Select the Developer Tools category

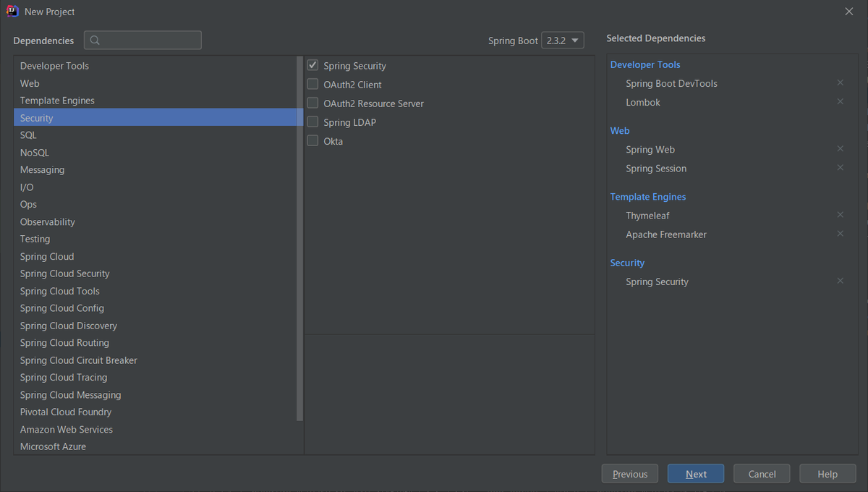pyautogui.click(x=155, y=66)
